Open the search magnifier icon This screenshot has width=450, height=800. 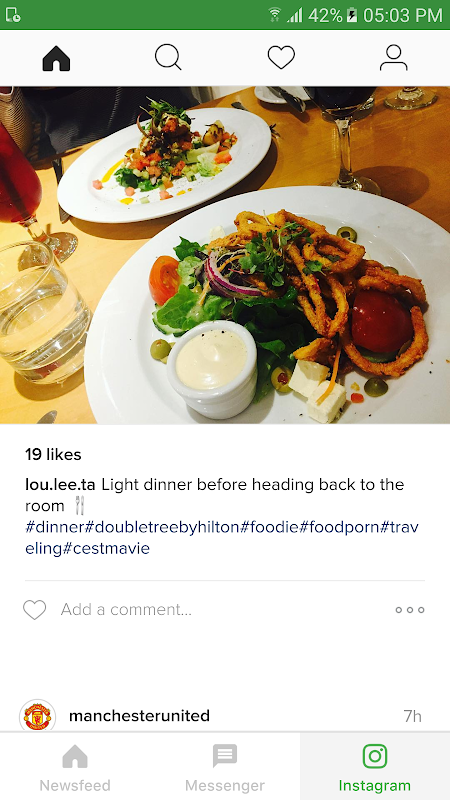tap(168, 57)
